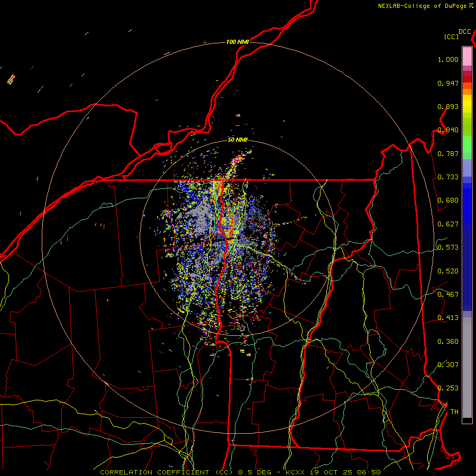Click the [CC] legend unit label
476x476 pixels.
pos(451,36)
